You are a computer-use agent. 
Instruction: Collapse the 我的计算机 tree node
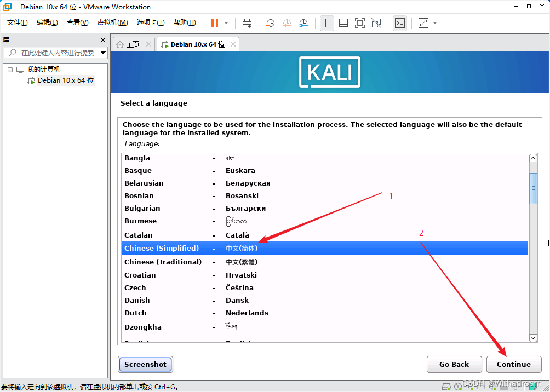pos(10,70)
